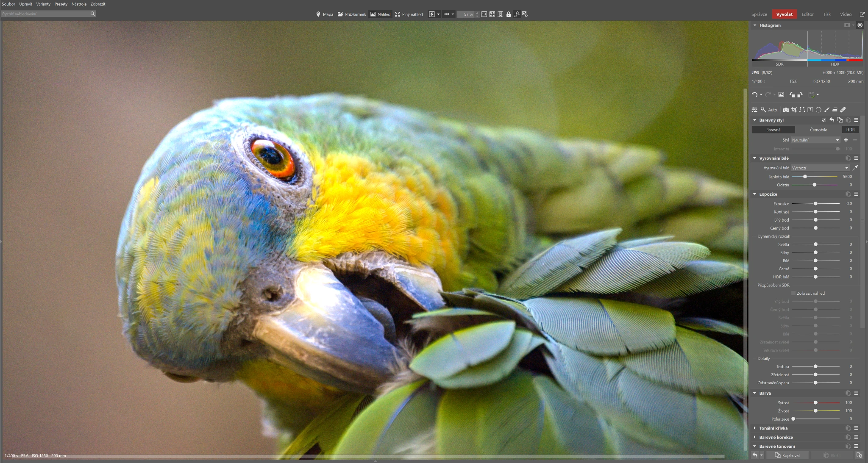Select the filter brush tool

[826, 110]
